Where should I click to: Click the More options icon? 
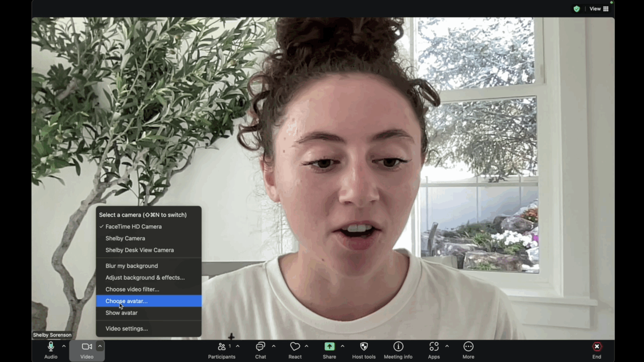[468, 347]
